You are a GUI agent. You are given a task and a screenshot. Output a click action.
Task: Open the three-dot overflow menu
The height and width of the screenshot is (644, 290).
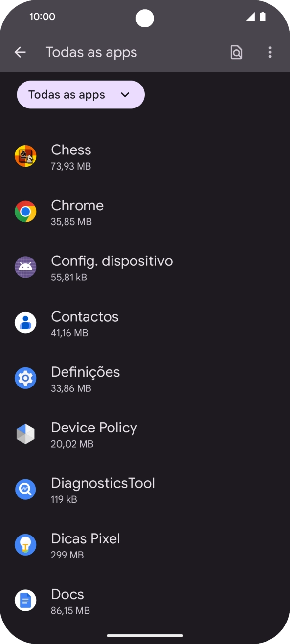click(x=270, y=52)
